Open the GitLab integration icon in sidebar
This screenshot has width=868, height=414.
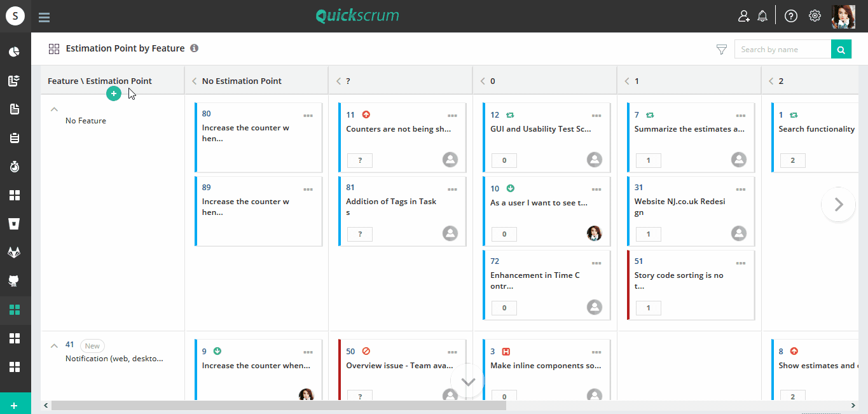[x=15, y=252]
